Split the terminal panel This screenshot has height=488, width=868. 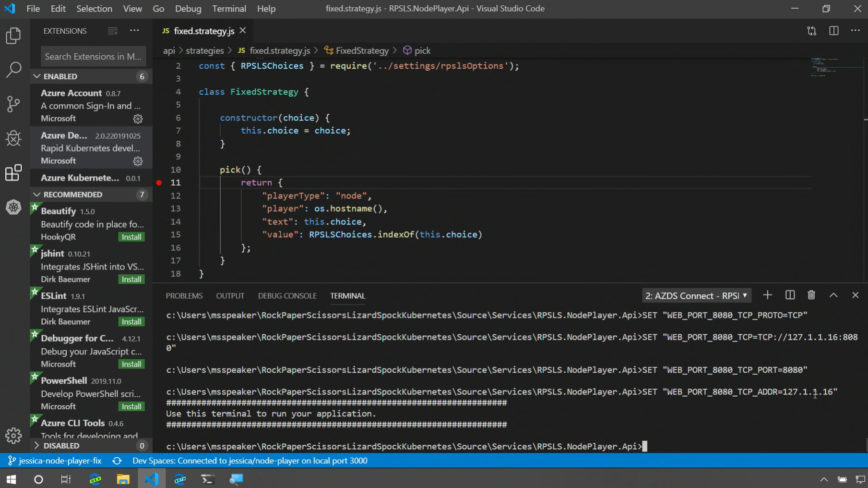(x=789, y=295)
